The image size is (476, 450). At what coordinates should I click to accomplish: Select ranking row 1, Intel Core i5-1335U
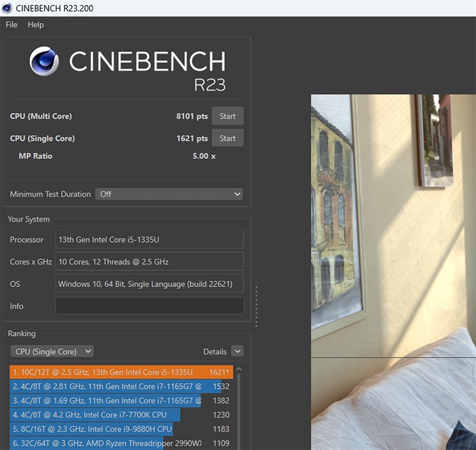pos(121,372)
